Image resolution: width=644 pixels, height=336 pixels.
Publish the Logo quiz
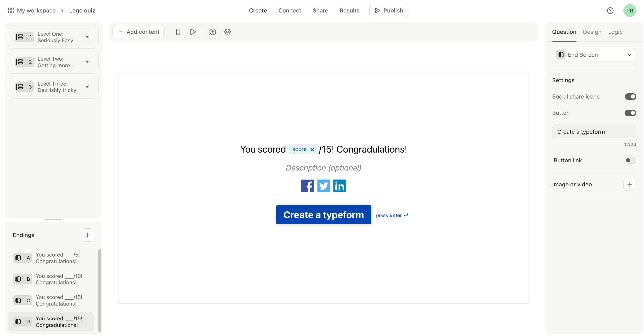click(388, 10)
